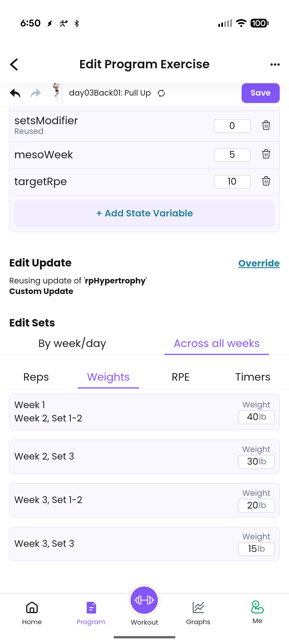The width and height of the screenshot is (289, 644).
Task: Add a new state variable
Action: click(x=144, y=214)
